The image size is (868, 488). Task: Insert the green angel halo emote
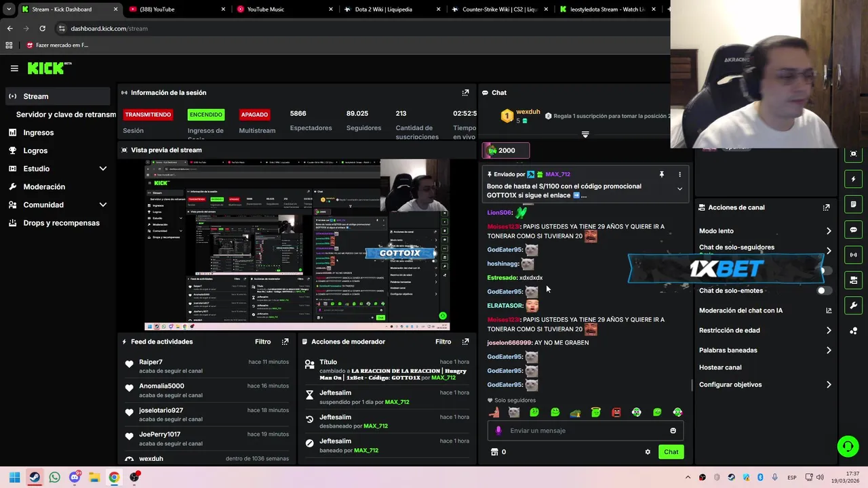[596, 412]
